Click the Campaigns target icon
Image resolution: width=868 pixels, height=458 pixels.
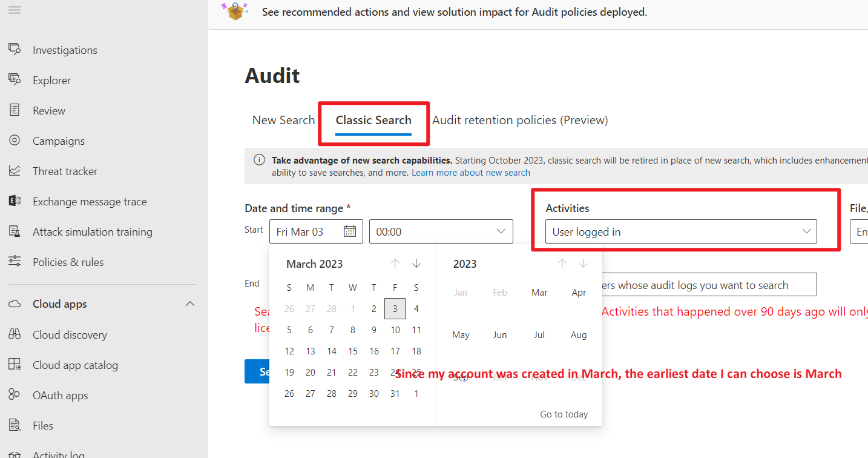pos(15,141)
